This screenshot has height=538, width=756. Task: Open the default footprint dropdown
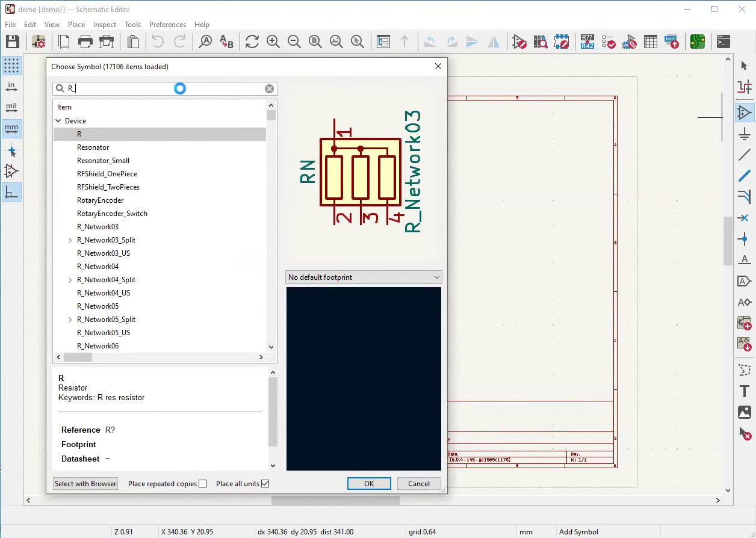pos(363,277)
